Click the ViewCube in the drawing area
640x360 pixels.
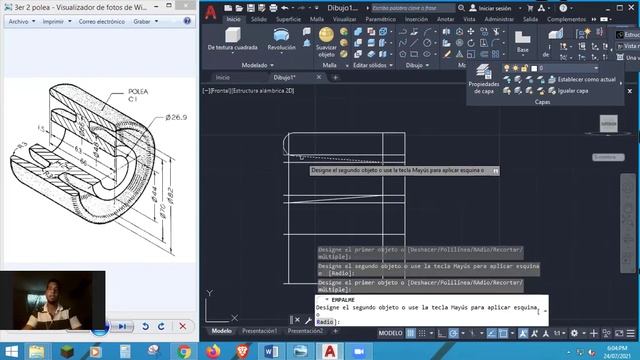(x=608, y=123)
